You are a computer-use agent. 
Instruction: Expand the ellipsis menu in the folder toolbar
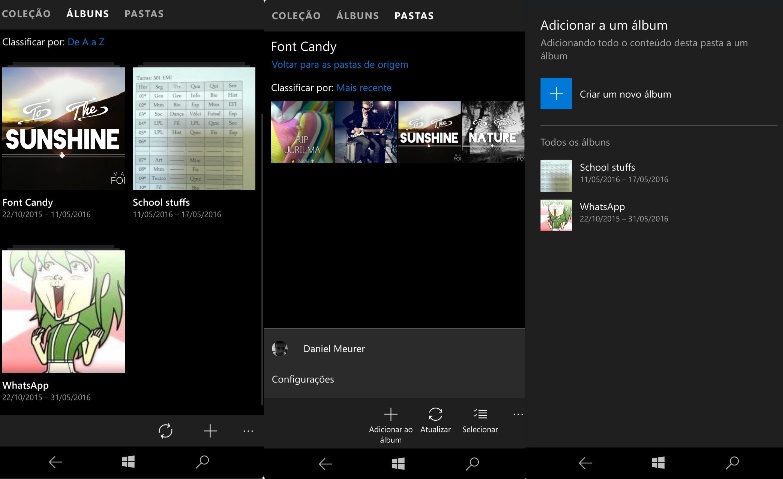(517, 414)
